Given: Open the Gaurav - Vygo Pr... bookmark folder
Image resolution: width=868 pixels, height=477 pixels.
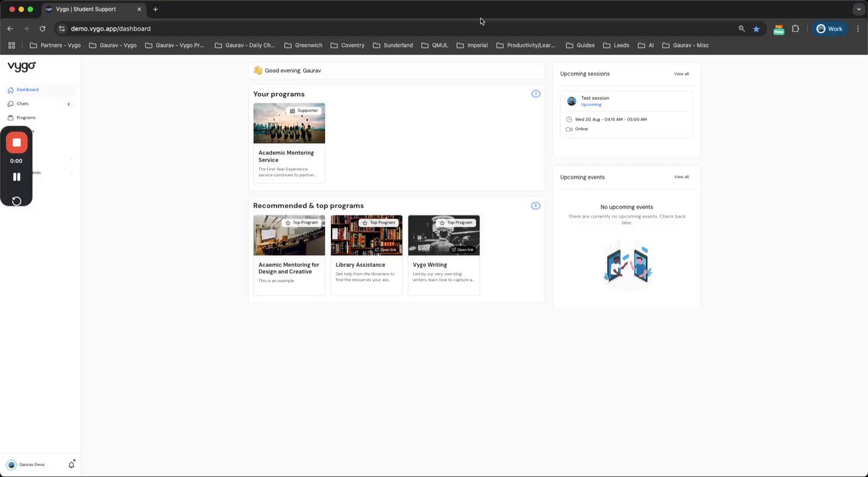Looking at the screenshot, I should click(174, 45).
